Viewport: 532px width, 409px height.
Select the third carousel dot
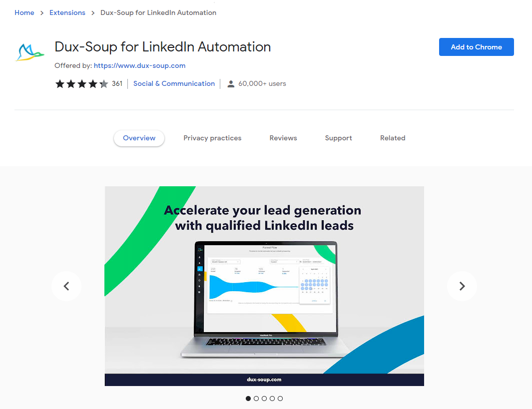tap(264, 399)
